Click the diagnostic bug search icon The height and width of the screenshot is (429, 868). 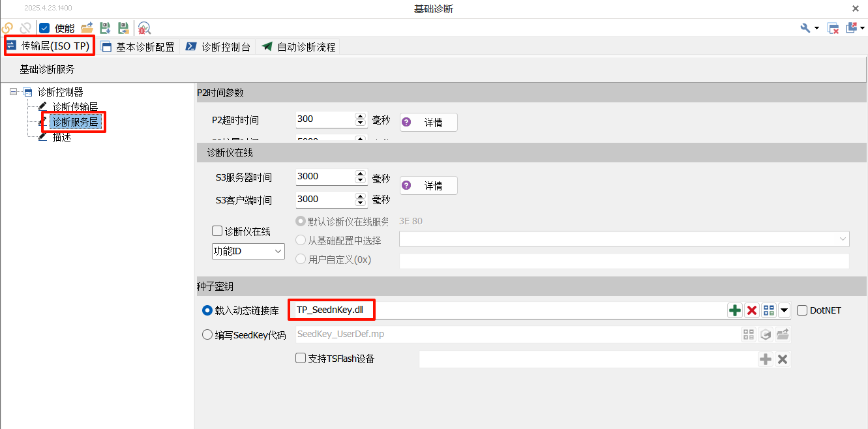143,28
